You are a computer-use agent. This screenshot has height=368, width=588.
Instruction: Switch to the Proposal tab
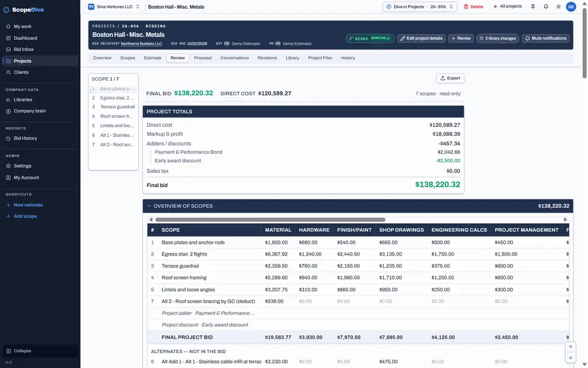pos(203,58)
